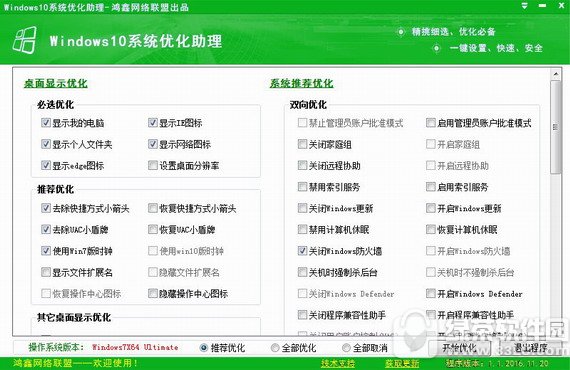Select 全部优化 radio button
Viewport: 570px width, 370px height.
[x=275, y=348]
